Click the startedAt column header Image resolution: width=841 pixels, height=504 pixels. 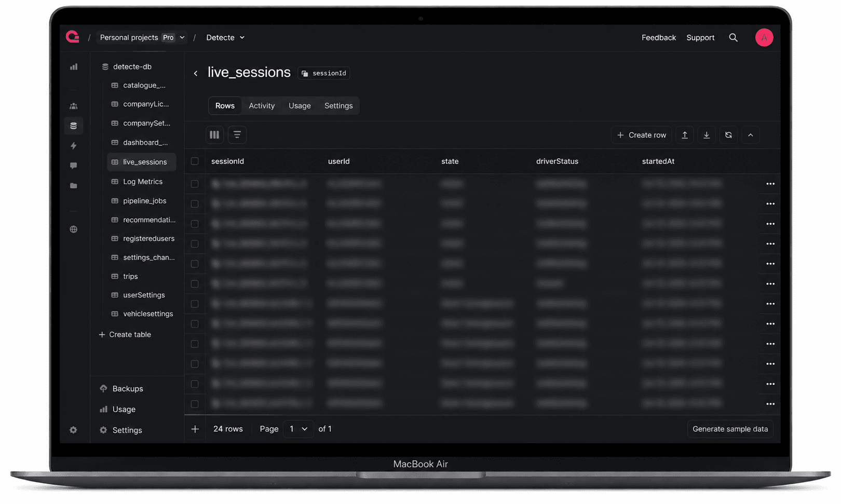[658, 161]
